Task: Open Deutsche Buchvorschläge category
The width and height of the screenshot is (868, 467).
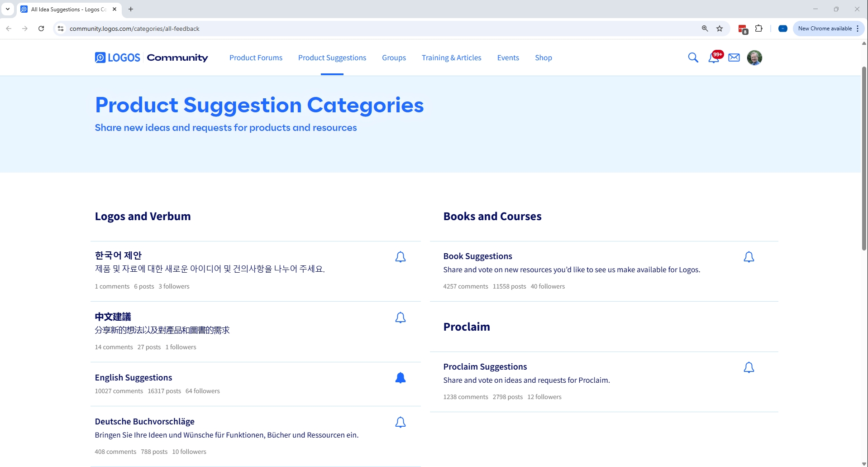Action: 145,421
